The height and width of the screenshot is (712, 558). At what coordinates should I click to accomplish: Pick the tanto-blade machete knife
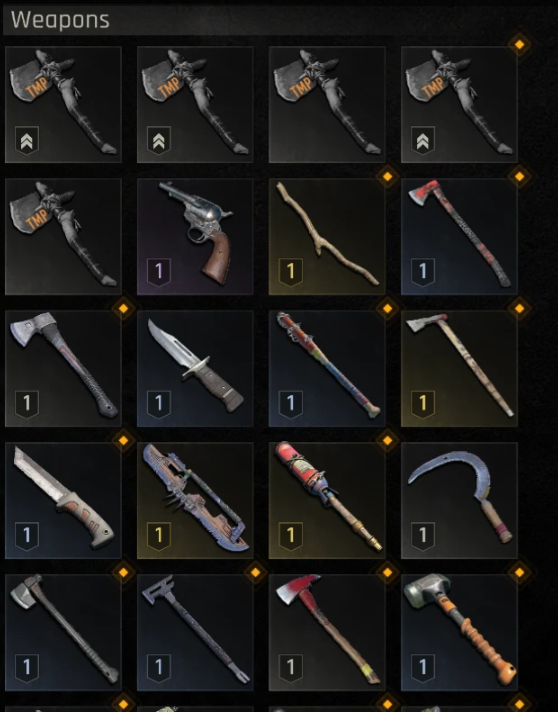pyautogui.click(x=63, y=500)
